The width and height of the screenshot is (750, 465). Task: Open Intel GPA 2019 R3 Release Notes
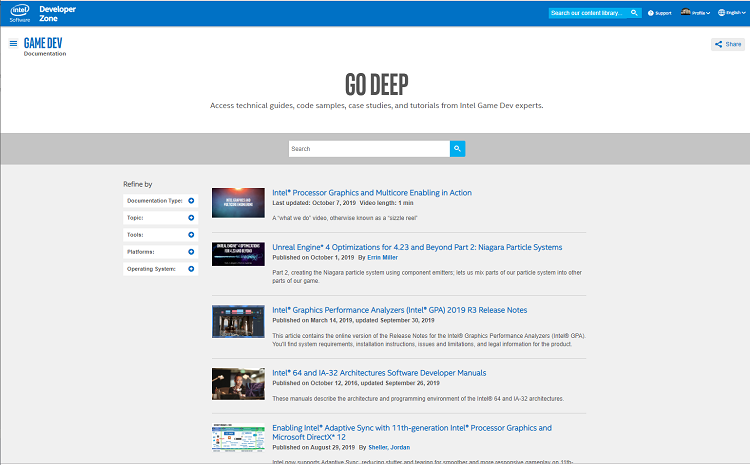399,310
